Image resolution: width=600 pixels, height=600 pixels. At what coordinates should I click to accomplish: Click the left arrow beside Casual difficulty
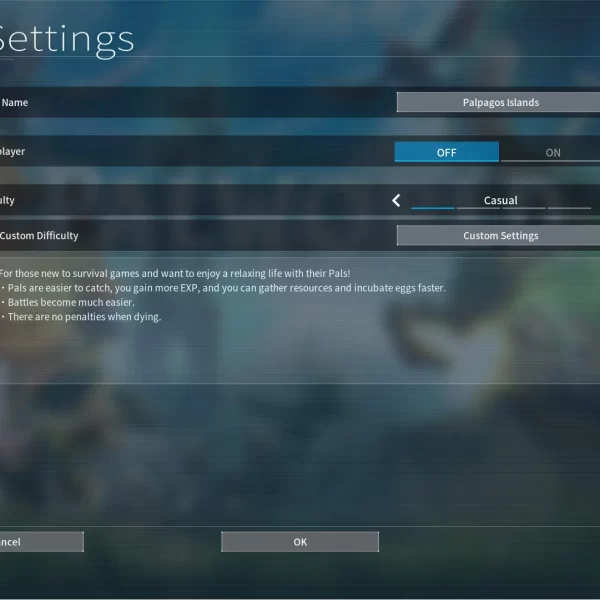coord(396,201)
